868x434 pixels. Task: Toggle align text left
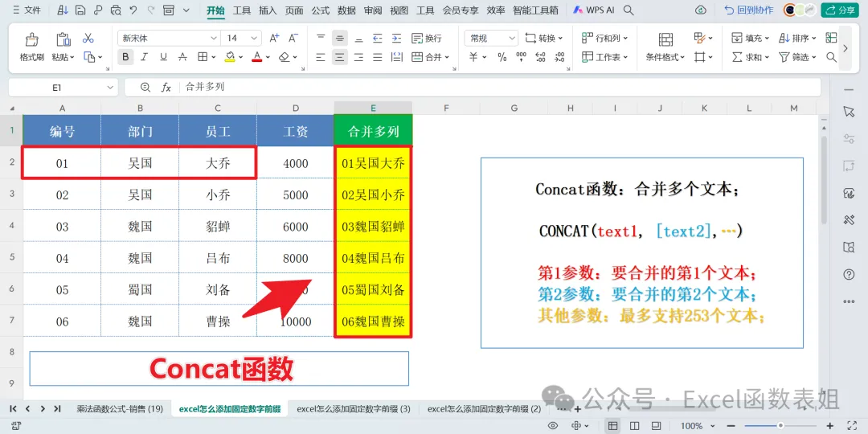[x=321, y=57]
